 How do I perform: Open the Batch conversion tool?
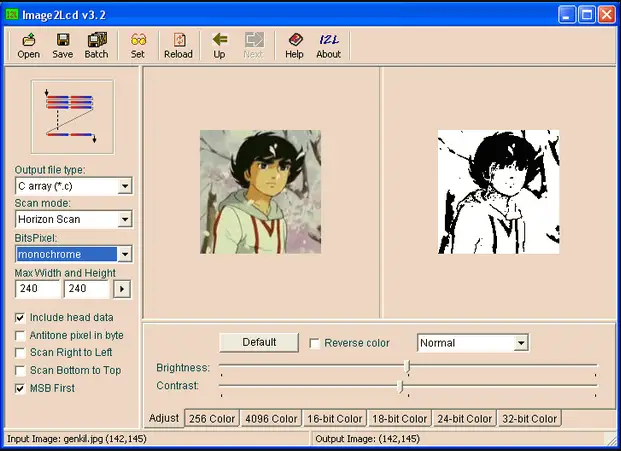(x=96, y=46)
